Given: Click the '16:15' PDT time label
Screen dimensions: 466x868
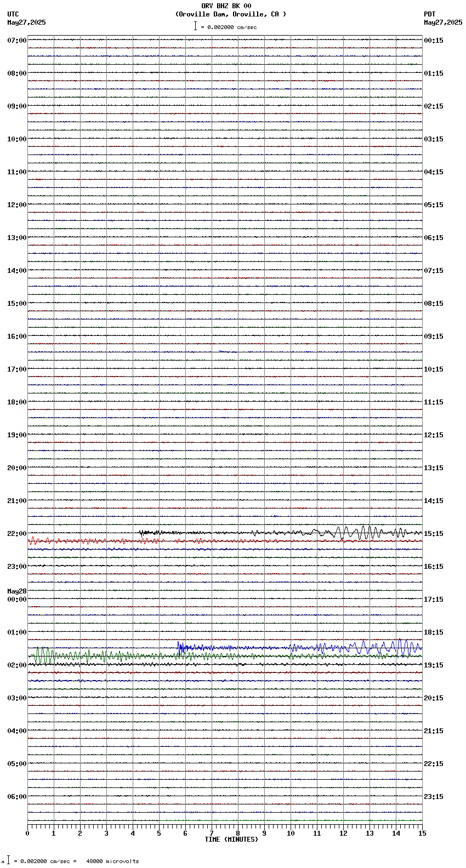Looking at the screenshot, I should click(434, 567).
